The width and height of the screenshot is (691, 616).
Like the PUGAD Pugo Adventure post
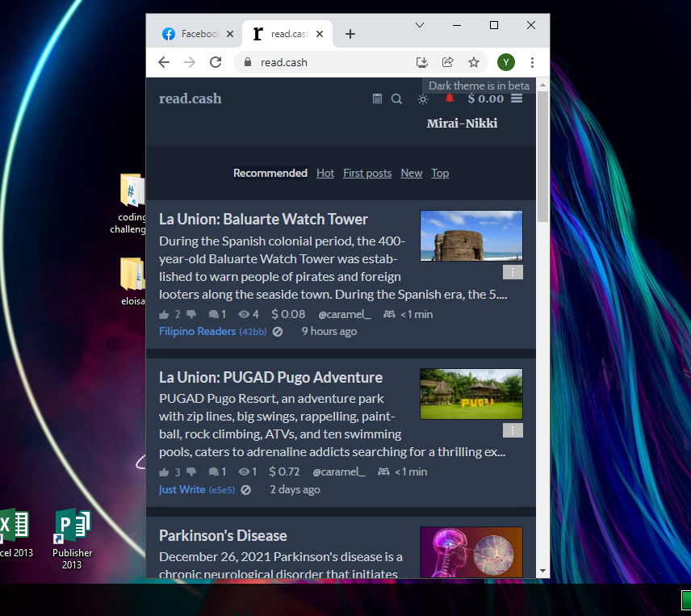(164, 472)
